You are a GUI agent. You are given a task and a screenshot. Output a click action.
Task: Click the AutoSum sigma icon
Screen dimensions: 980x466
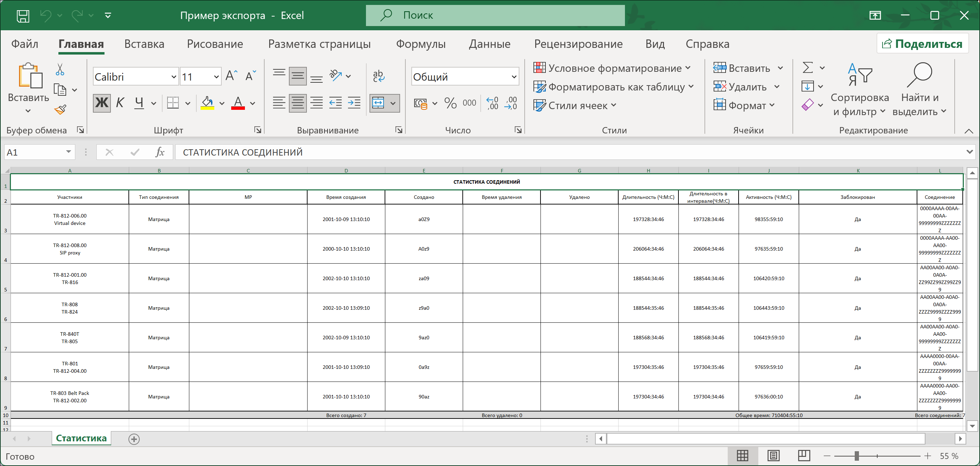[x=807, y=68]
